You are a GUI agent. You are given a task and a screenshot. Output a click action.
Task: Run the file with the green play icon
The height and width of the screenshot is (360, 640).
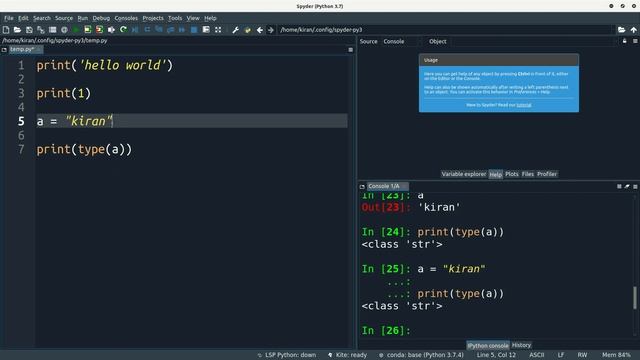76,30
